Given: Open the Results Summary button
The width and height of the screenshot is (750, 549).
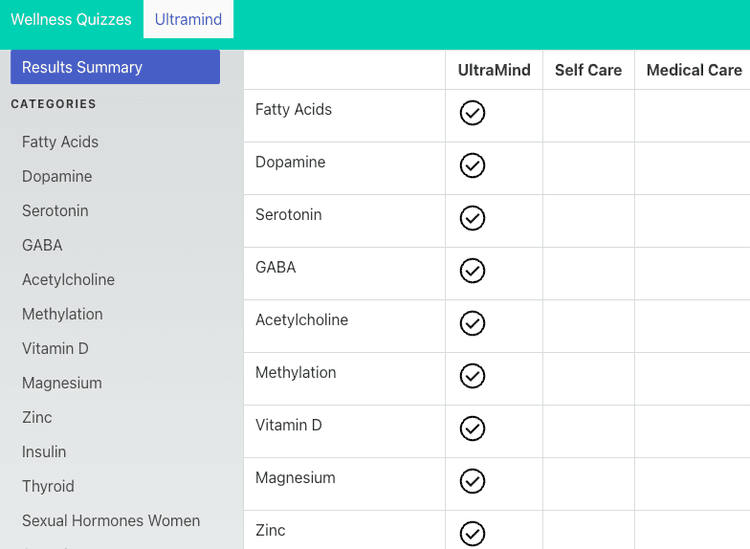Looking at the screenshot, I should [x=115, y=67].
